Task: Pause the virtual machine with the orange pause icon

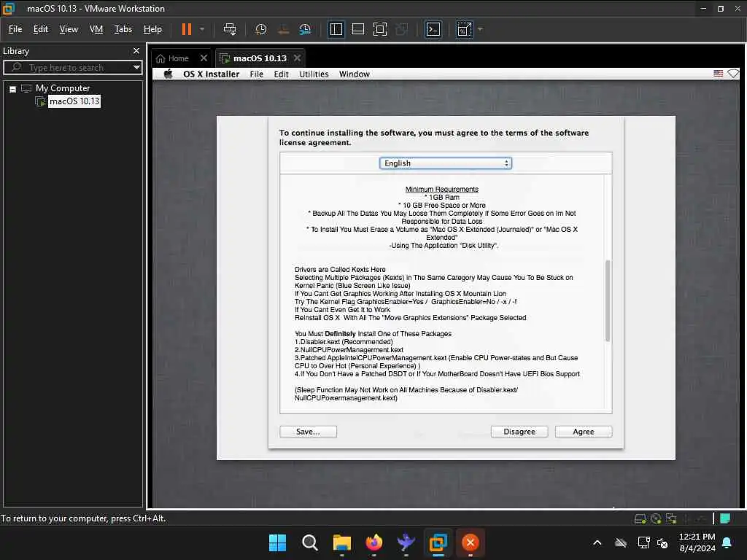Action: pos(186,29)
